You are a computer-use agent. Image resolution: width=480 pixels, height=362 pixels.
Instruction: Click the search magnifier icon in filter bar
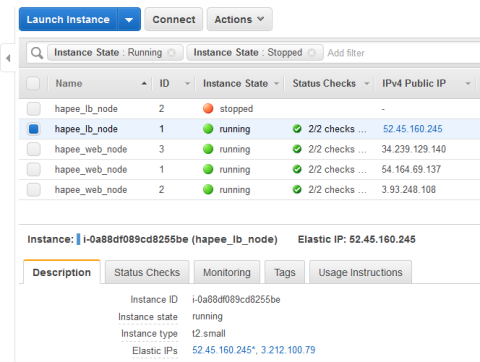(x=37, y=53)
